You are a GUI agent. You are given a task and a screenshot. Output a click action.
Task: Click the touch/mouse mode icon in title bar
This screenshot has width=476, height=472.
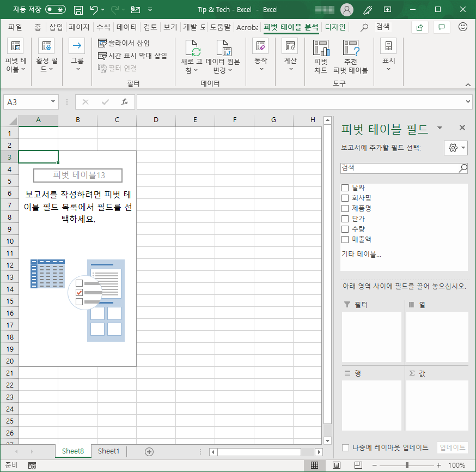(x=136, y=10)
